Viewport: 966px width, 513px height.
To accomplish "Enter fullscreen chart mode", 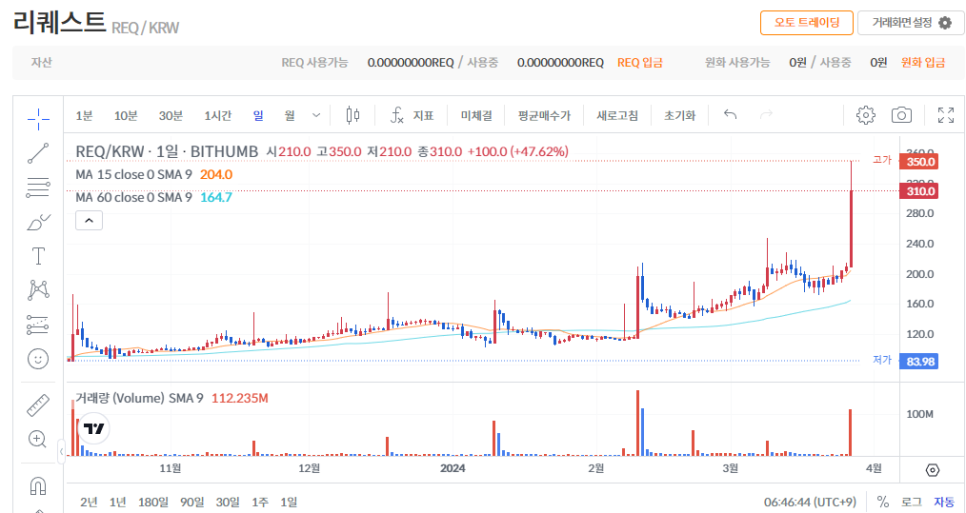I will [x=946, y=115].
